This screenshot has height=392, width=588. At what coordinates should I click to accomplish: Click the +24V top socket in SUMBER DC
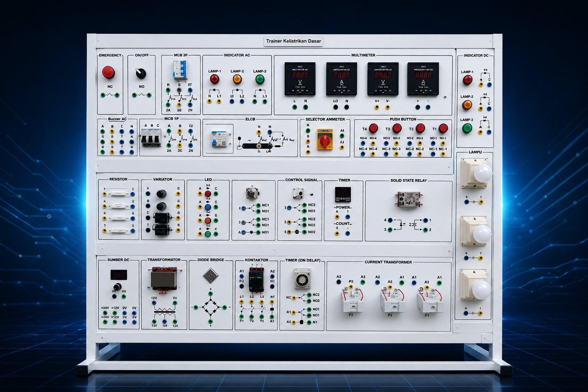[x=105, y=313]
